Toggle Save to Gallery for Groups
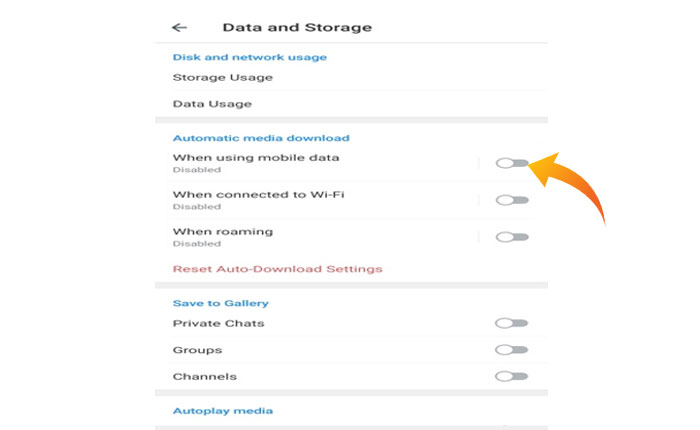This screenshot has width=700, height=430. pos(512,350)
